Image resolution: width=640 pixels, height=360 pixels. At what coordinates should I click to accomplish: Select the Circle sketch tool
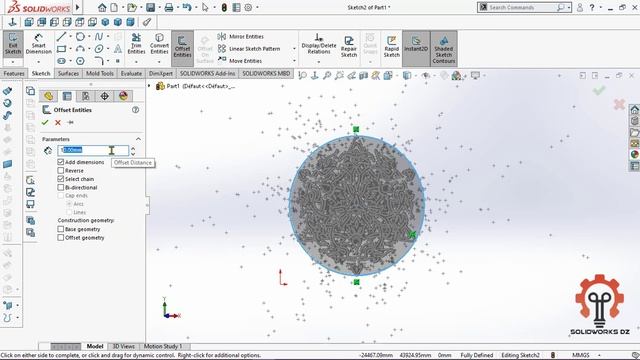tap(80, 37)
